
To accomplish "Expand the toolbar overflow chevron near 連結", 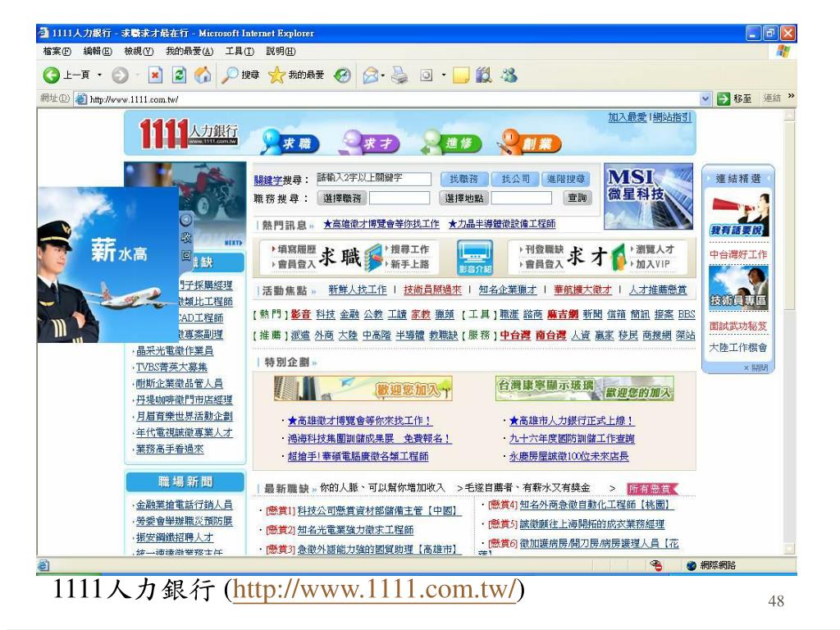I will 791,97.
